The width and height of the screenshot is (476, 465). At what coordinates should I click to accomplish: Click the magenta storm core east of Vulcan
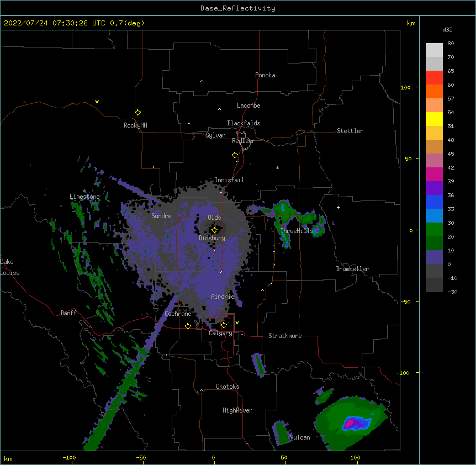point(350,423)
